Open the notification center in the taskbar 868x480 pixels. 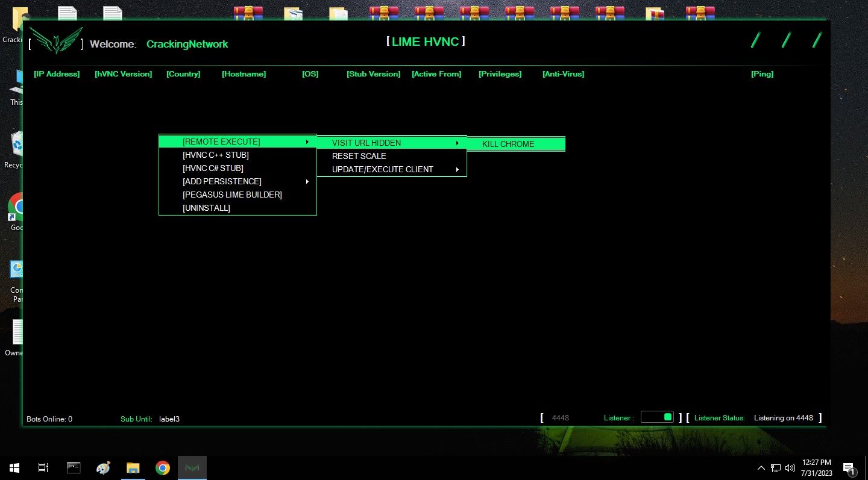click(x=849, y=468)
